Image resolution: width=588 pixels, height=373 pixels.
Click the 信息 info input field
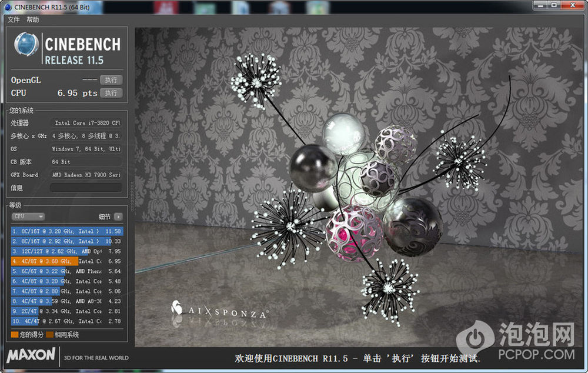[86, 188]
